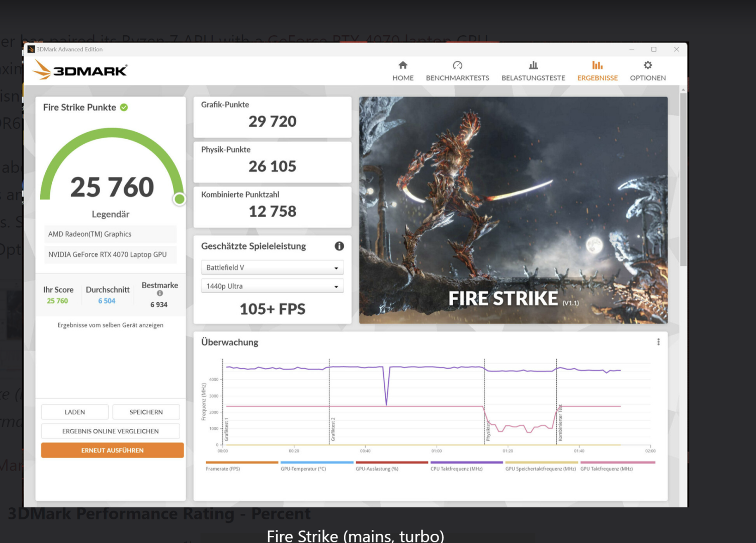Click the info icon beside Geschätzte Spieleleistung
Image resolution: width=756 pixels, height=543 pixels.
pyautogui.click(x=340, y=246)
